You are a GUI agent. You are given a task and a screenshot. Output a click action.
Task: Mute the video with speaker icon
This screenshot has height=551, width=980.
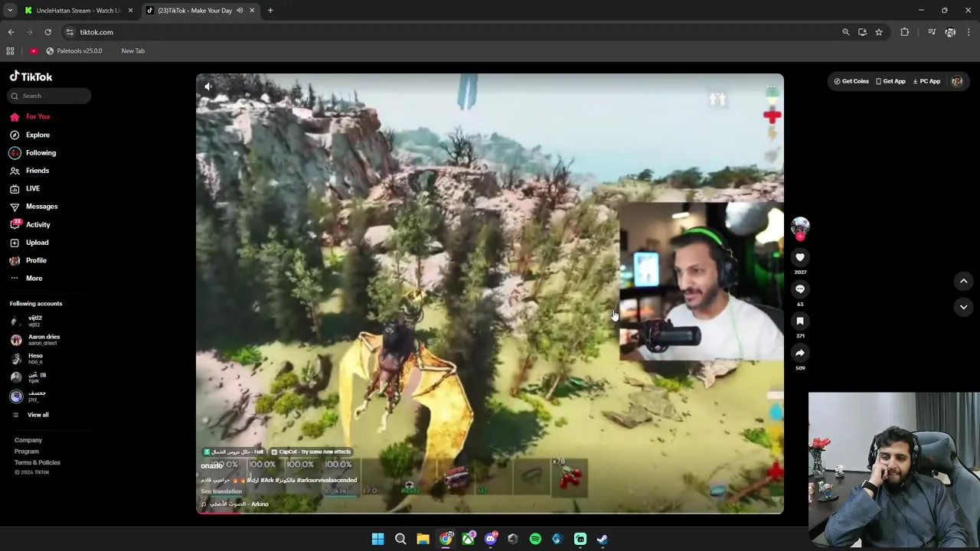point(208,86)
